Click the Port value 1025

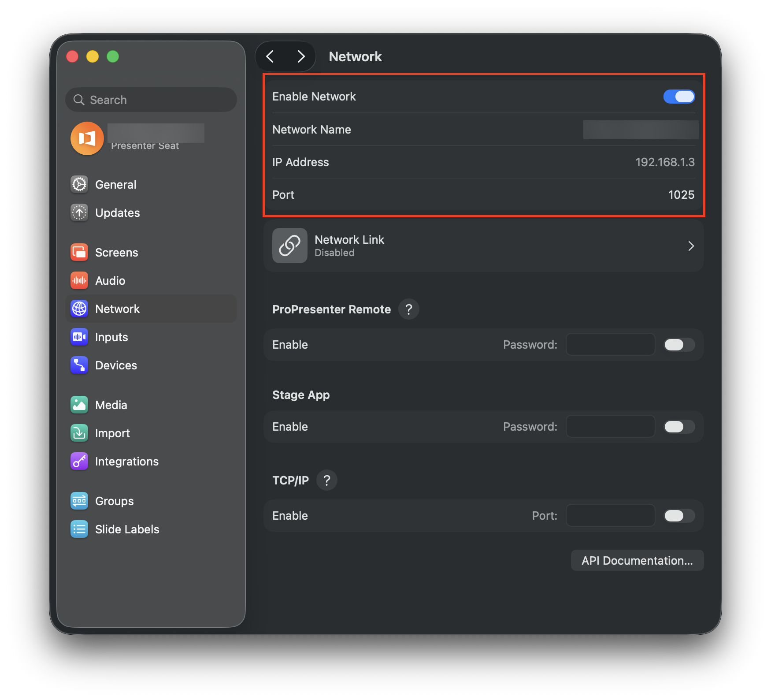click(x=681, y=195)
